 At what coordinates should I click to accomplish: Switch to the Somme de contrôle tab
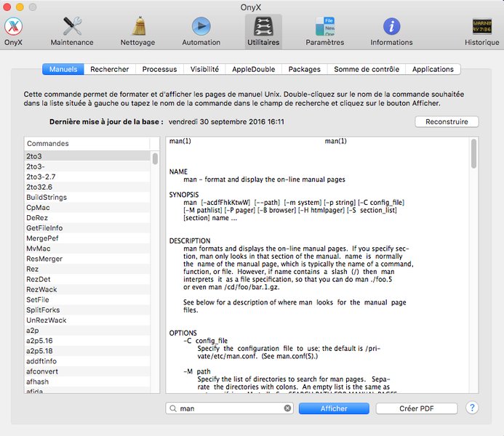(x=367, y=69)
